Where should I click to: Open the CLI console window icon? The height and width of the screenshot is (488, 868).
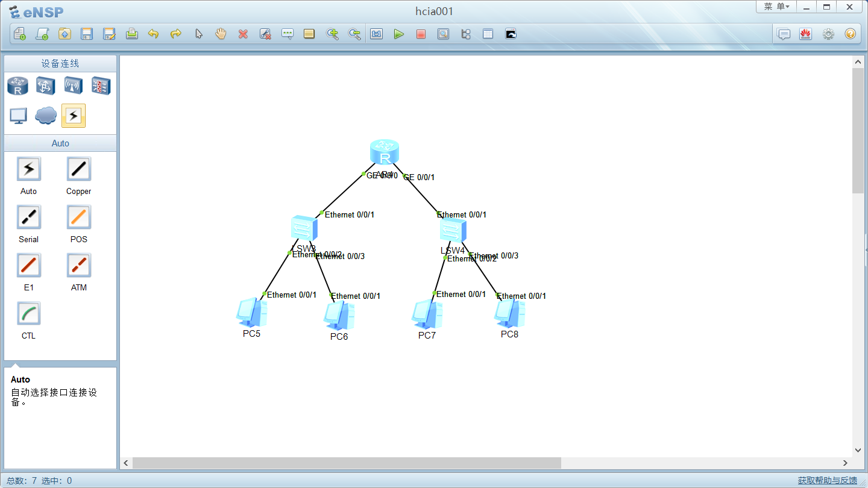coord(511,34)
